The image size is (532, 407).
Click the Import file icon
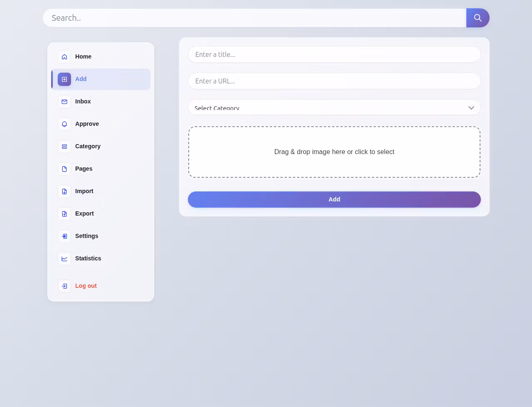tap(64, 191)
